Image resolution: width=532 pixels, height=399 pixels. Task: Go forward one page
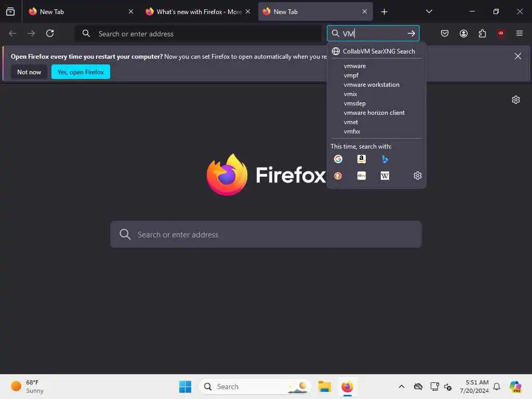coord(31,33)
